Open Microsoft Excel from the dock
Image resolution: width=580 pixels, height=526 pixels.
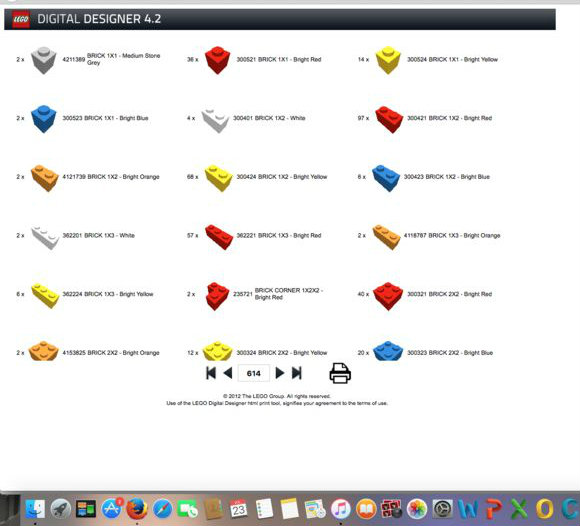point(519,509)
